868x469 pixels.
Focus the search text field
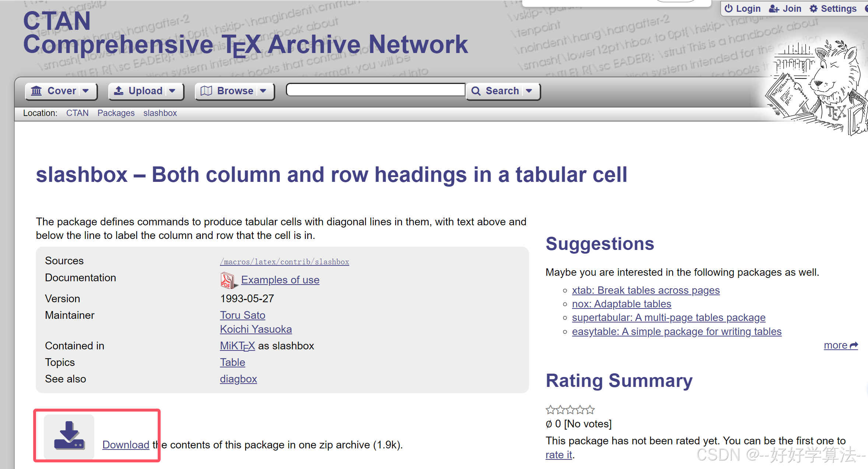375,90
